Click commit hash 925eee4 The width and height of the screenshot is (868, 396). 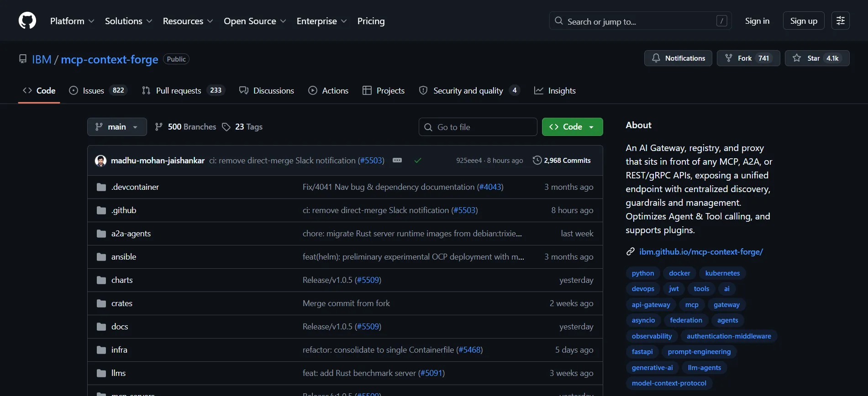click(469, 161)
